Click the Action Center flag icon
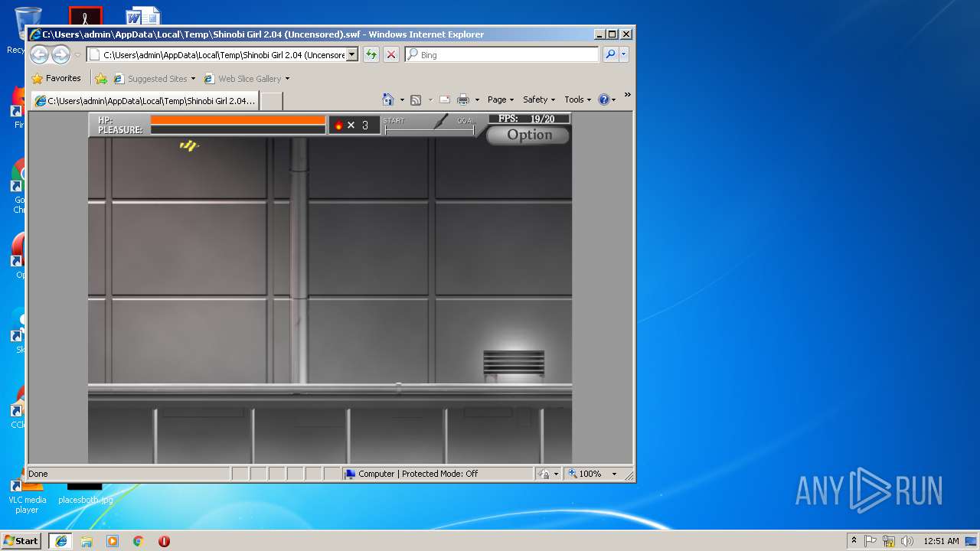Screen dimensions: 980x551 coord(871,541)
